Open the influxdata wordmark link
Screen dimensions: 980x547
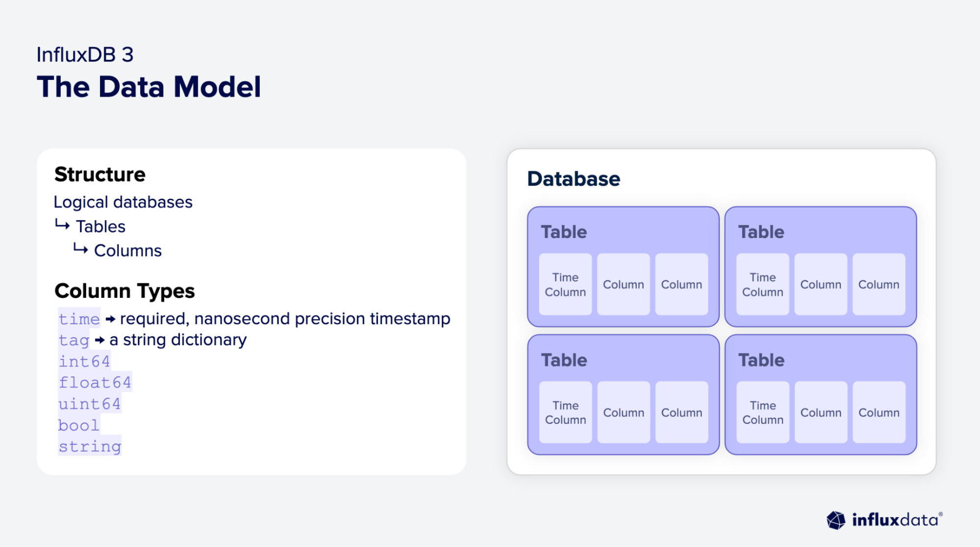pos(896,520)
